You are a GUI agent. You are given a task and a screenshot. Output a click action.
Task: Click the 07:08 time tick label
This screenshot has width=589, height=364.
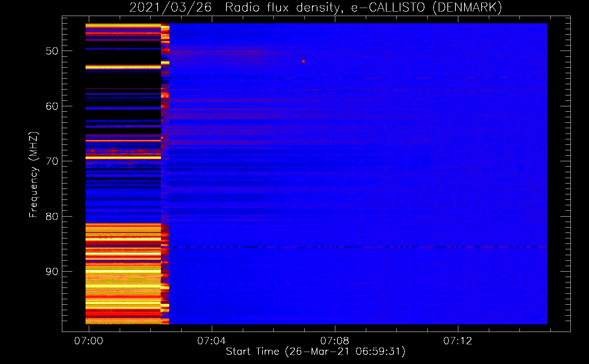[335, 341]
